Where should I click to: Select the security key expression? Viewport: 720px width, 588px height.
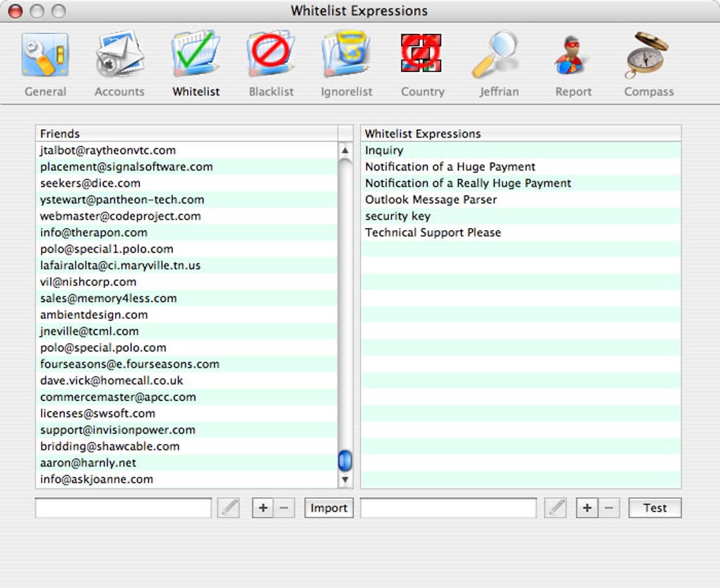point(521,216)
